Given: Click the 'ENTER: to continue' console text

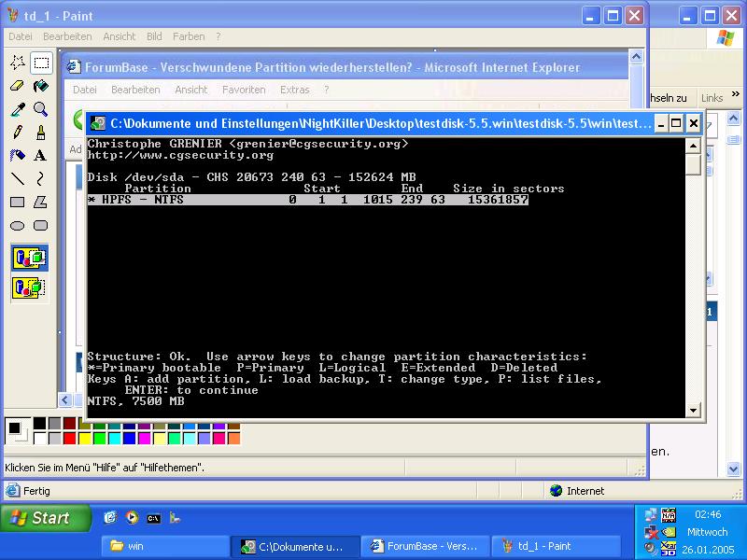Looking at the screenshot, I should click(x=191, y=390).
